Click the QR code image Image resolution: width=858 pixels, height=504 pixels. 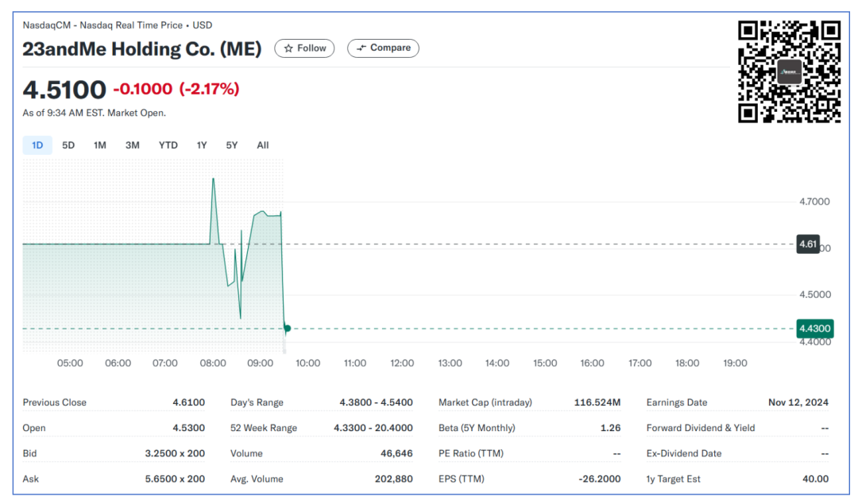(x=789, y=71)
